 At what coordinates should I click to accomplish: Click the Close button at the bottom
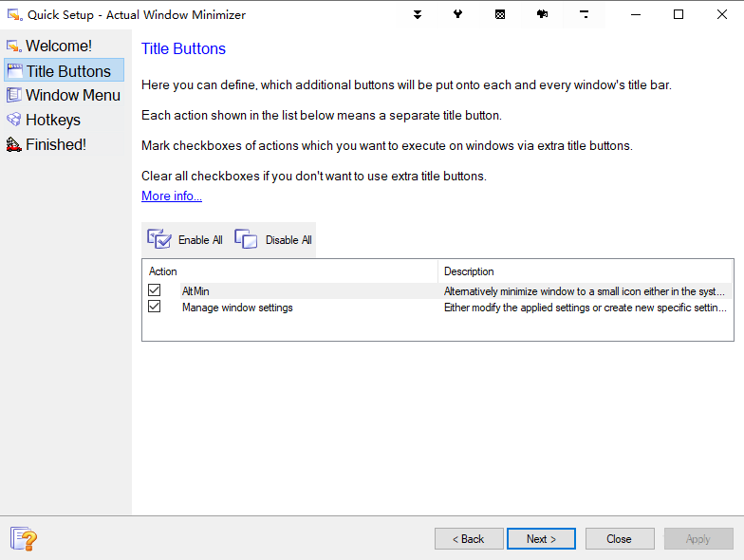tap(619, 539)
